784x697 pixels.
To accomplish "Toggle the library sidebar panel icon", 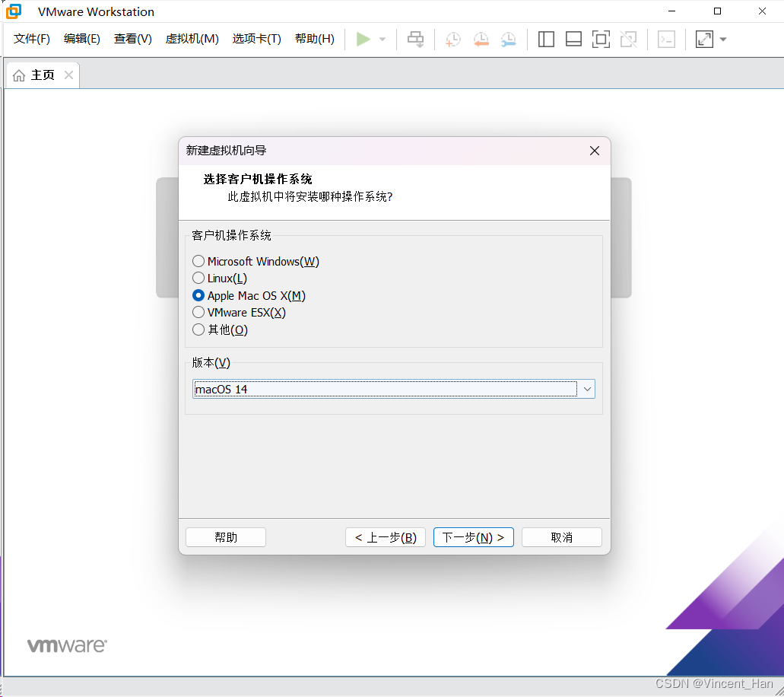I will coord(546,39).
